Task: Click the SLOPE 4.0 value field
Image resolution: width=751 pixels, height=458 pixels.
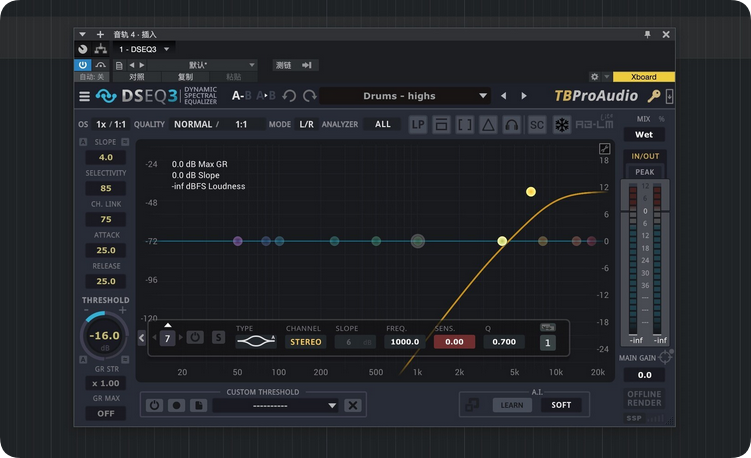Action: point(106,157)
